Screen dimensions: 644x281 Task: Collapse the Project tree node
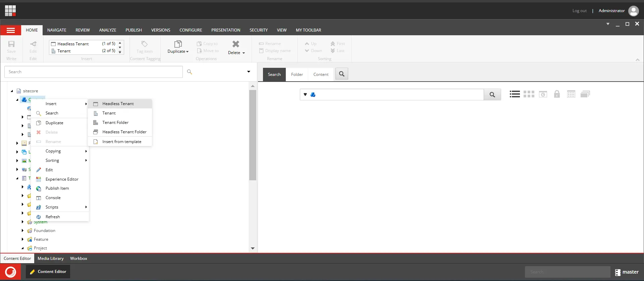pyautogui.click(x=22, y=248)
